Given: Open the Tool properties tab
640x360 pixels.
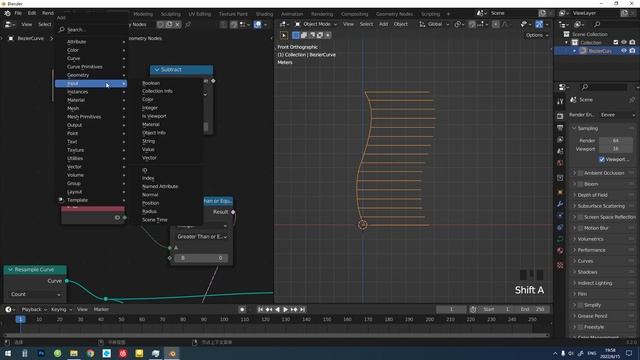Looking at the screenshot, I should pos(560,101).
